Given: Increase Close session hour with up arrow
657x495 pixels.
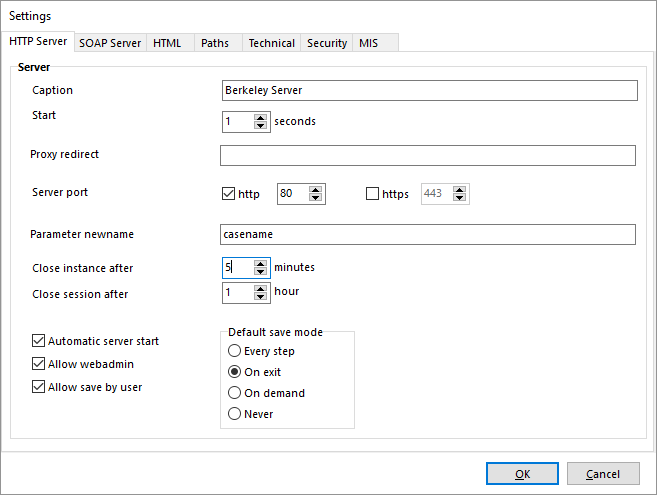Looking at the screenshot, I should (261, 289).
